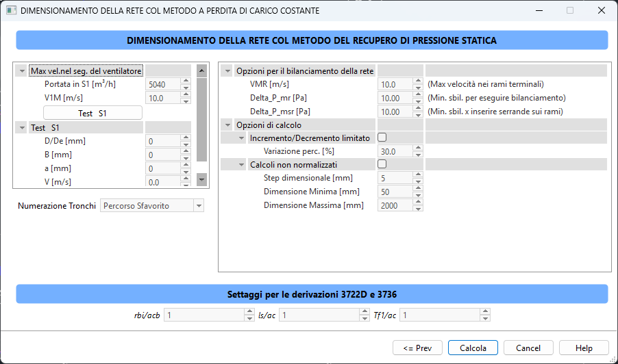Increase Step dimensionale spinner value

(418, 175)
